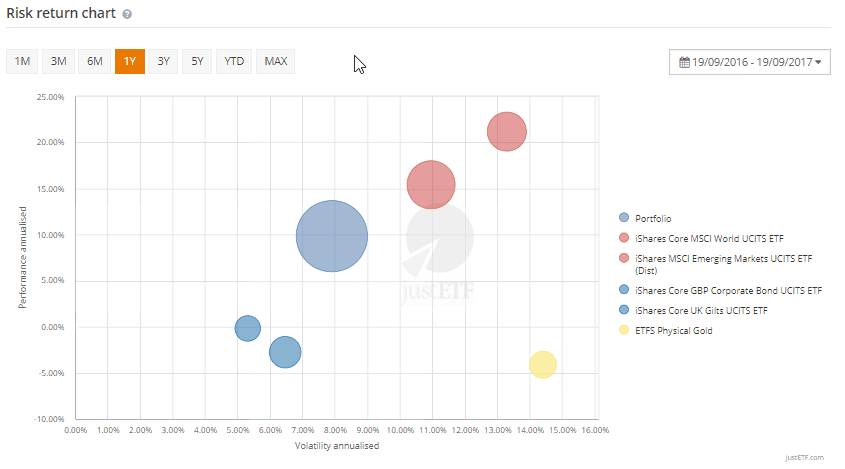Select the 1M period tab
This screenshot has height=469, width=845.
click(22, 61)
